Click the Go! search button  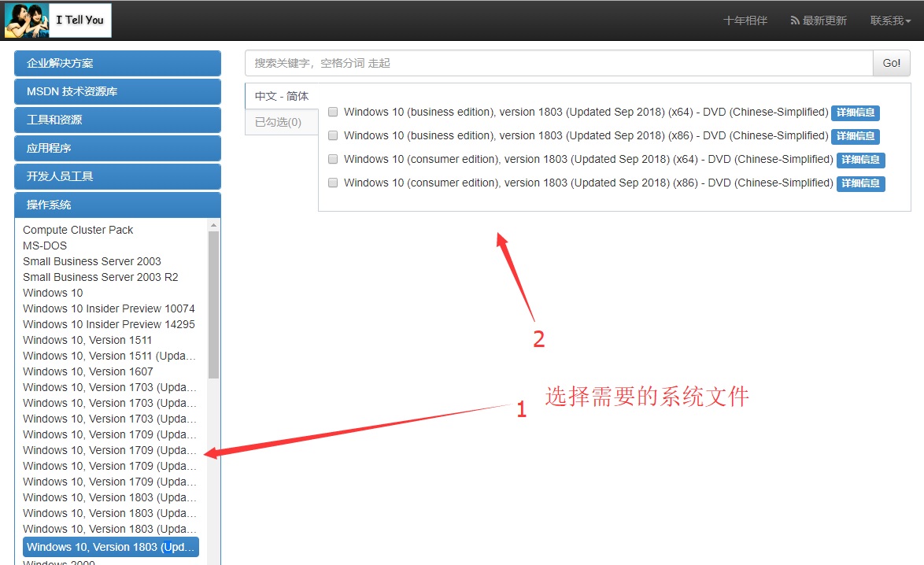(891, 63)
